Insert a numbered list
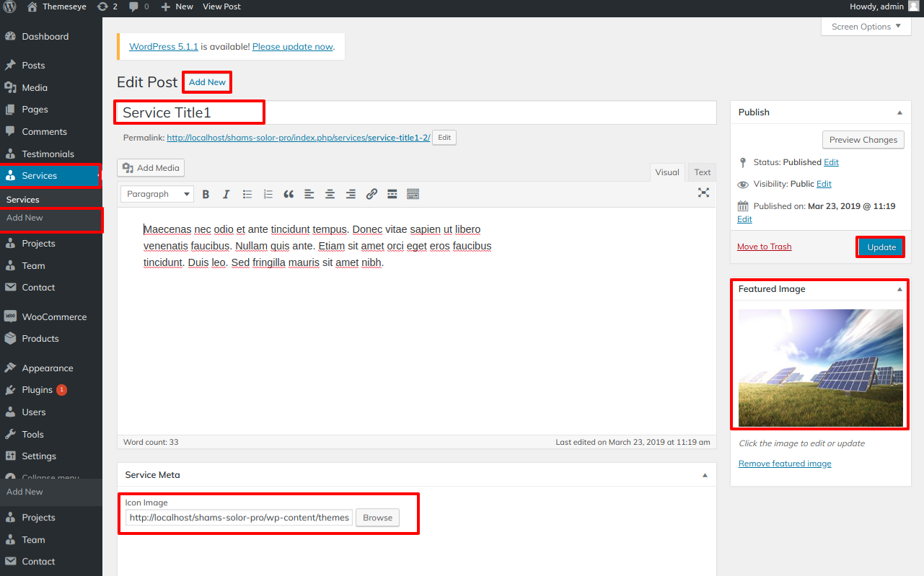 point(268,194)
